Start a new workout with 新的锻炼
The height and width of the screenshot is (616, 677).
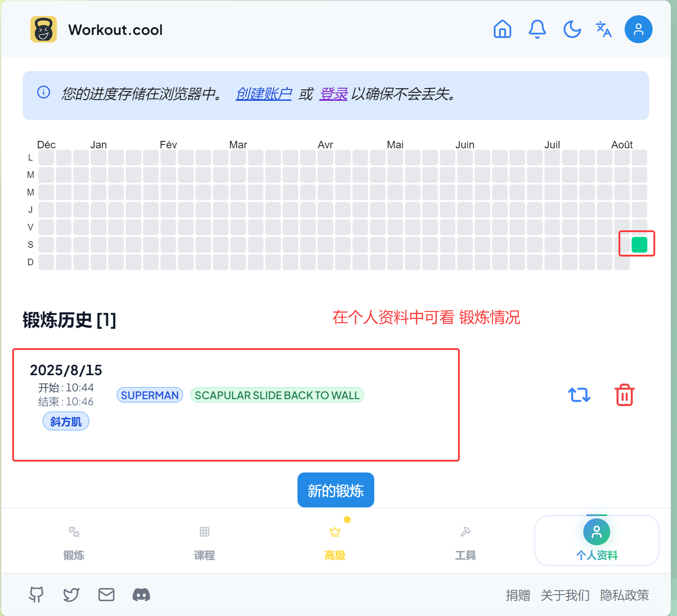coord(336,490)
